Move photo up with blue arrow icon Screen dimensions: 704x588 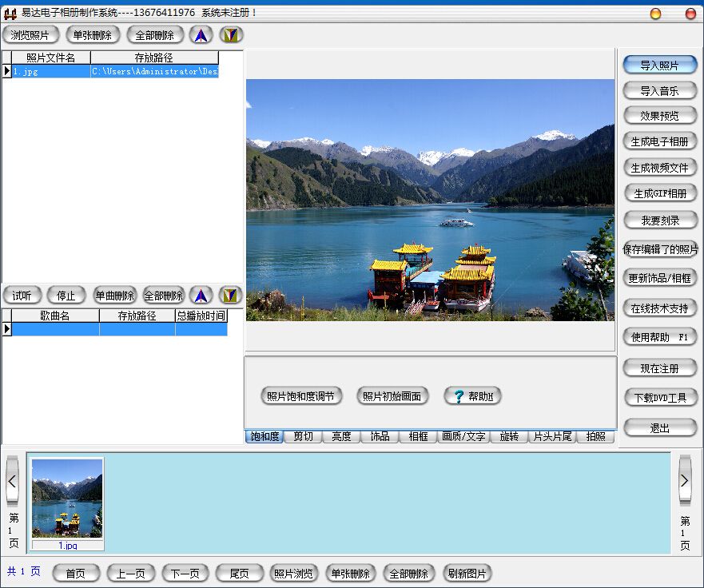tap(201, 34)
